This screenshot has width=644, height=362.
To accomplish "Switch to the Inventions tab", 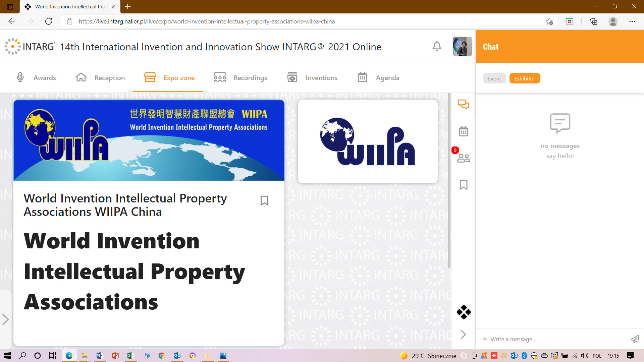I will (x=312, y=77).
